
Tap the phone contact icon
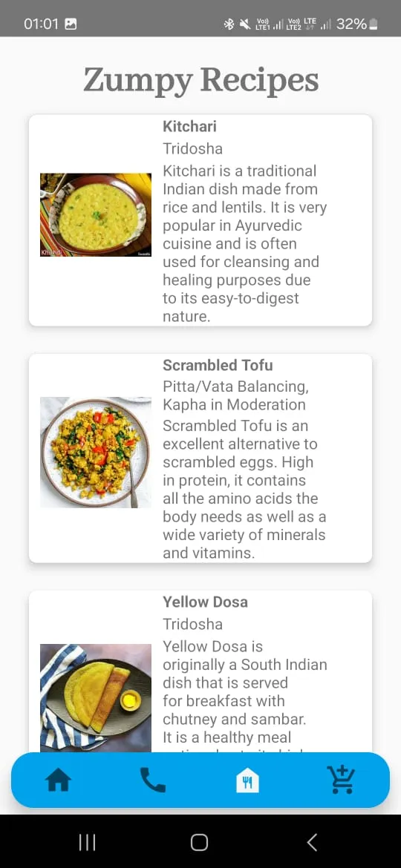coord(153,780)
